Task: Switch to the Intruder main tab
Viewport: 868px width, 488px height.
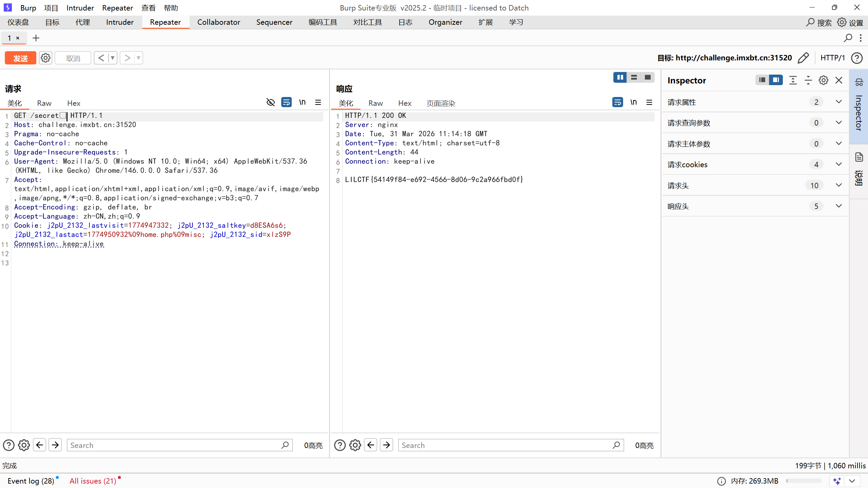Action: (119, 22)
